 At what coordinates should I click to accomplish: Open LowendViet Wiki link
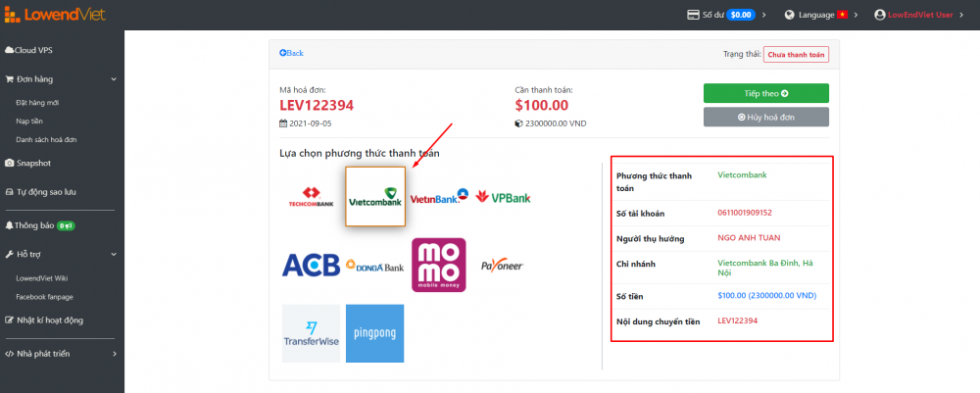point(42,278)
